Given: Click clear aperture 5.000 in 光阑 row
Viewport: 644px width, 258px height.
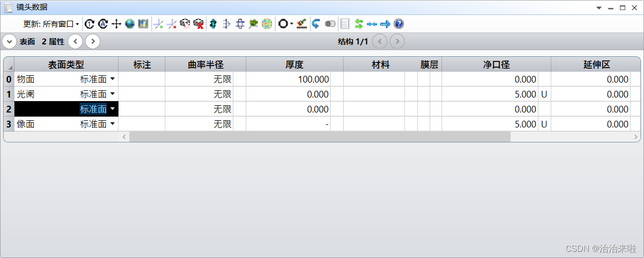Looking at the screenshot, I should [490, 94].
